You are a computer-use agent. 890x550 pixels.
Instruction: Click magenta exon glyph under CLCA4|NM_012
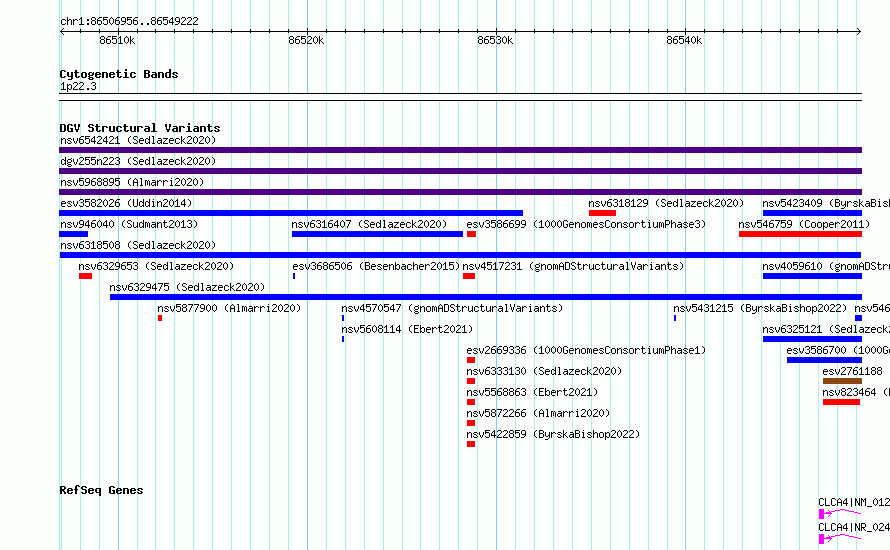coord(821,514)
